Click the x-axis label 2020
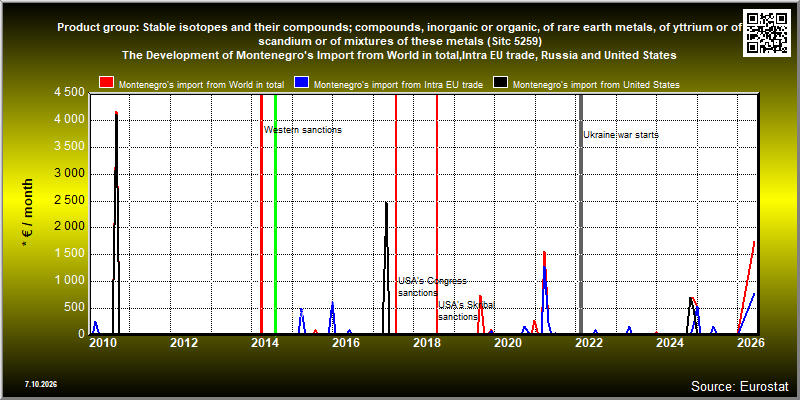The height and width of the screenshot is (400, 800). pyautogui.click(x=508, y=343)
